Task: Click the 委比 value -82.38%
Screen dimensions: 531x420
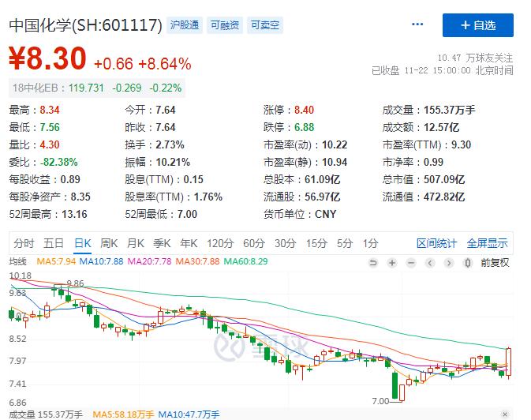Action: pyautogui.click(x=59, y=162)
